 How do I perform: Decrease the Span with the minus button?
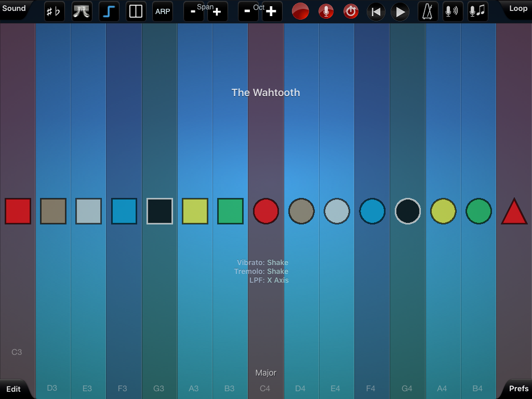[x=193, y=12]
